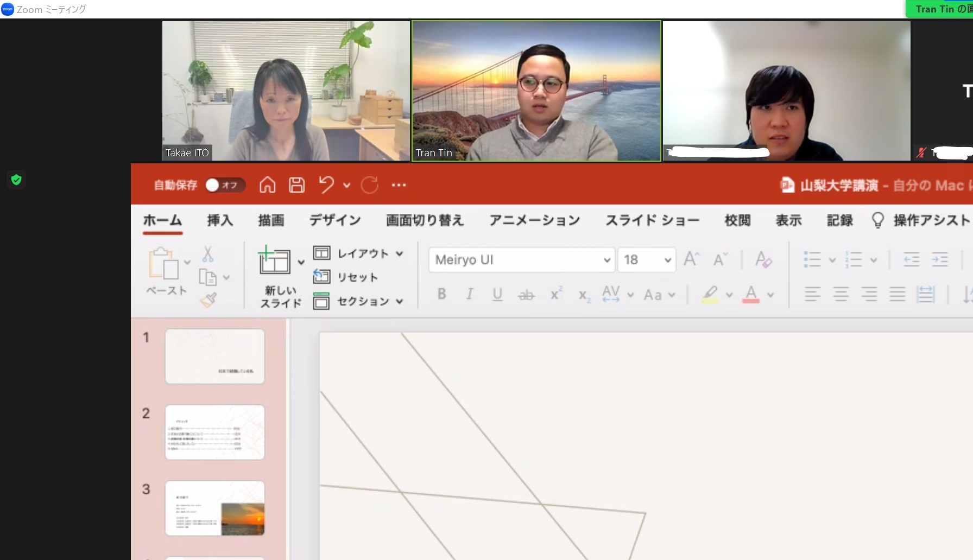The width and height of the screenshot is (973, 560).
Task: Open the アニメーション tab
Action: pos(534,220)
